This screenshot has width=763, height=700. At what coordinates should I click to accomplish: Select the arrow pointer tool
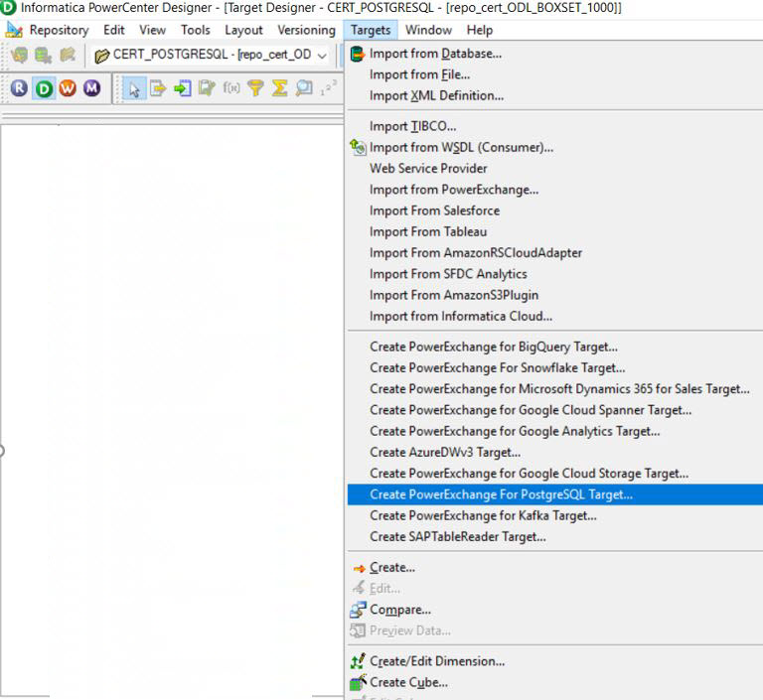coord(134,88)
